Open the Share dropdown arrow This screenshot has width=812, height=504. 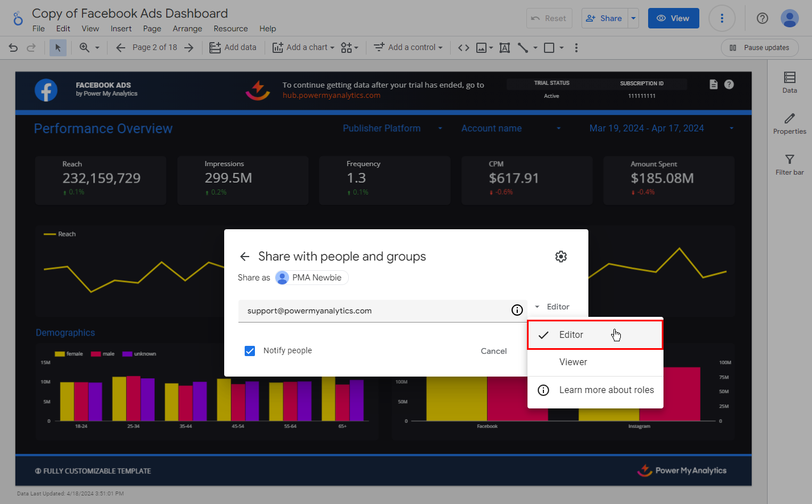(x=633, y=18)
